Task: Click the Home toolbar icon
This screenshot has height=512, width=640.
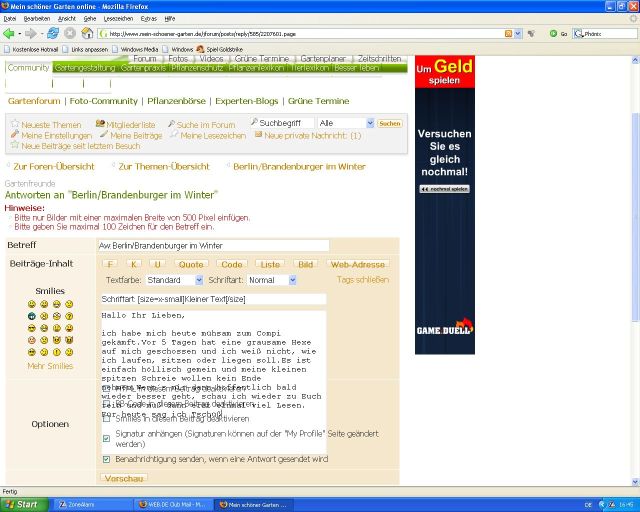Action: coord(88,33)
